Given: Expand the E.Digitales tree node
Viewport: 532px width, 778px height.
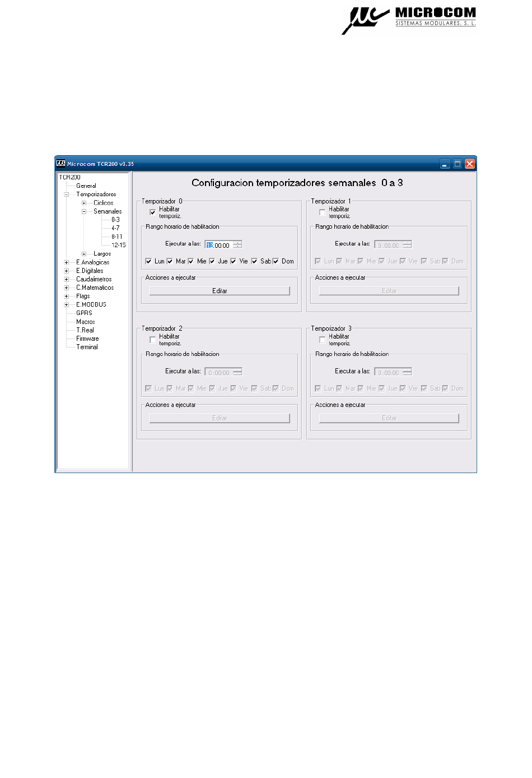Looking at the screenshot, I should pos(67,271).
